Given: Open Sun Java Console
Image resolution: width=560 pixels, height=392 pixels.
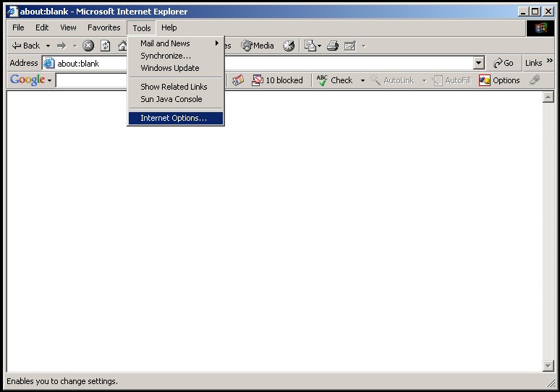Looking at the screenshot, I should (x=176, y=99).
